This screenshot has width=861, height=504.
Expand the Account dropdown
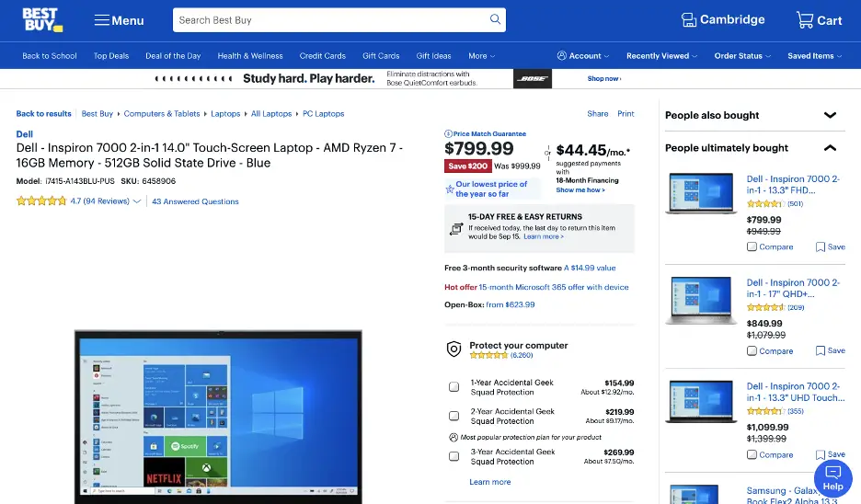click(583, 56)
